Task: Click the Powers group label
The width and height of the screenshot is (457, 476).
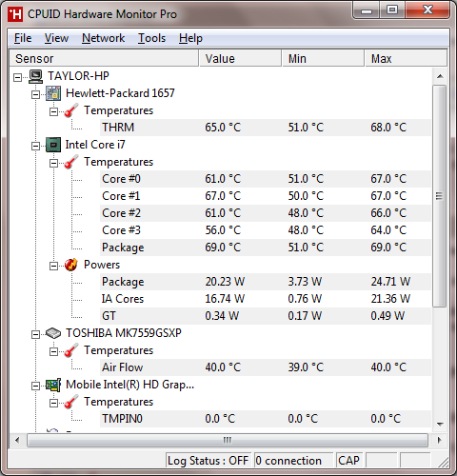Action: [x=102, y=265]
